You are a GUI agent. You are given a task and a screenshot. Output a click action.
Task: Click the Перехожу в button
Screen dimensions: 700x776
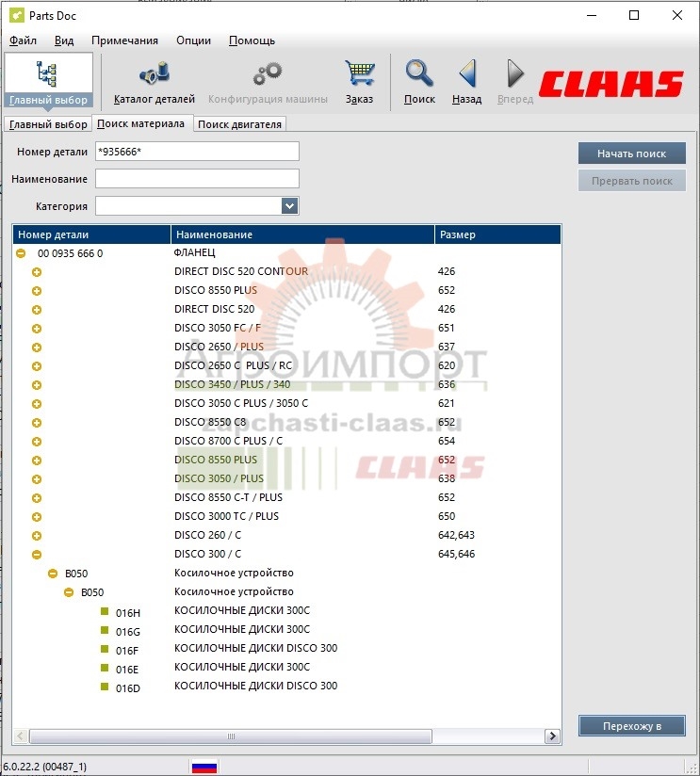click(631, 726)
